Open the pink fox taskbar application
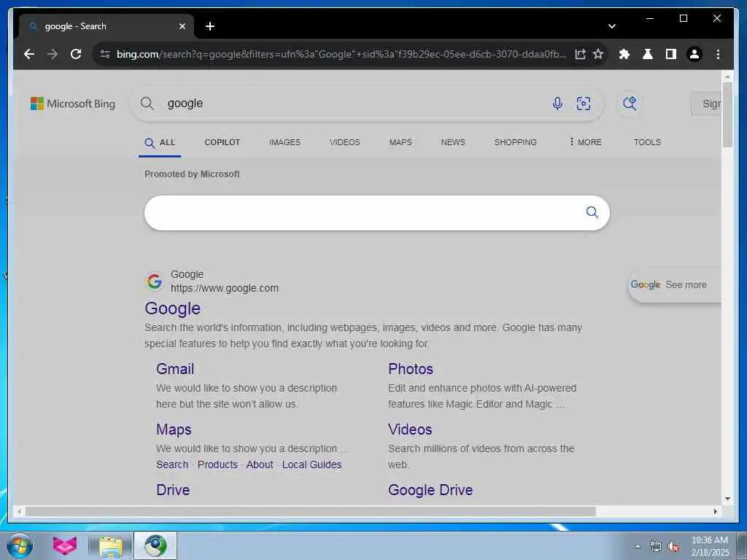747x560 pixels. pos(65,545)
